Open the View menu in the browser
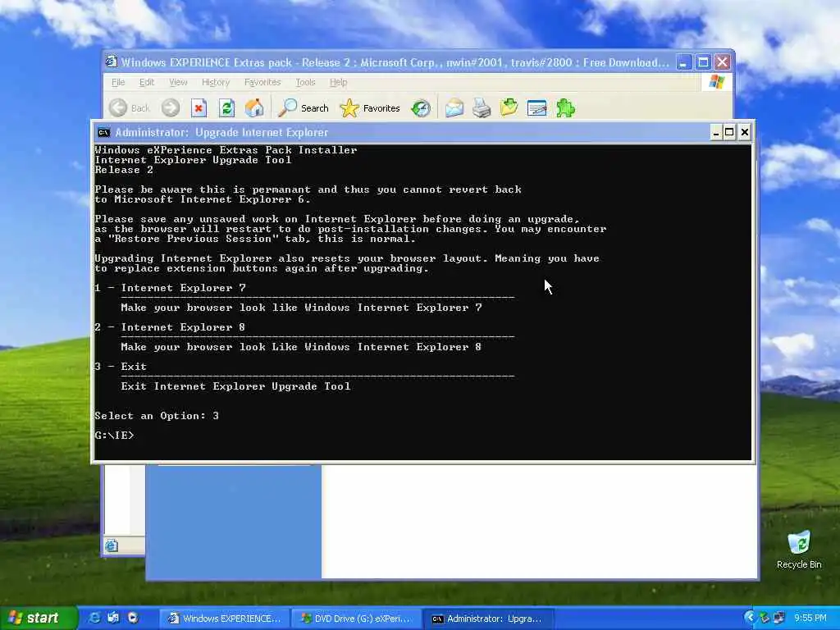 (178, 82)
